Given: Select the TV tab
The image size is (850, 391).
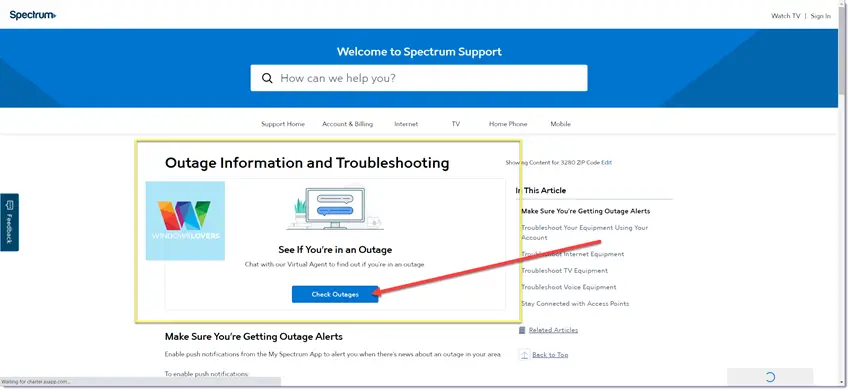Looking at the screenshot, I should click(455, 124).
